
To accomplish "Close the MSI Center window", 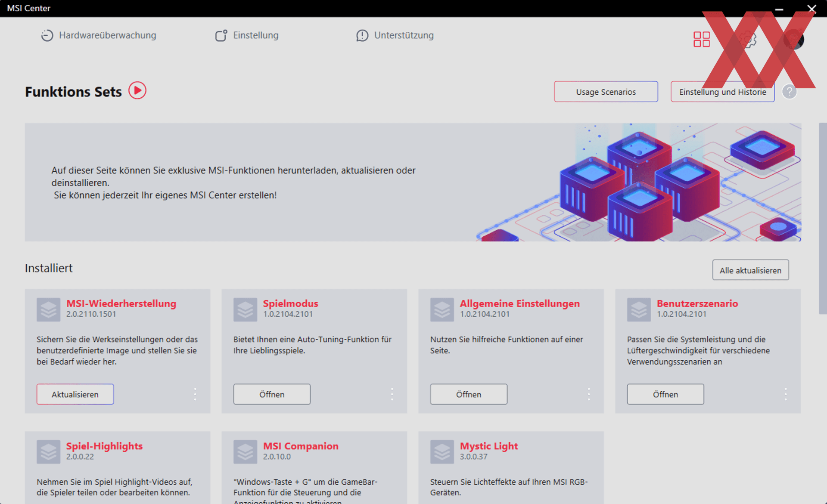I will point(811,9).
